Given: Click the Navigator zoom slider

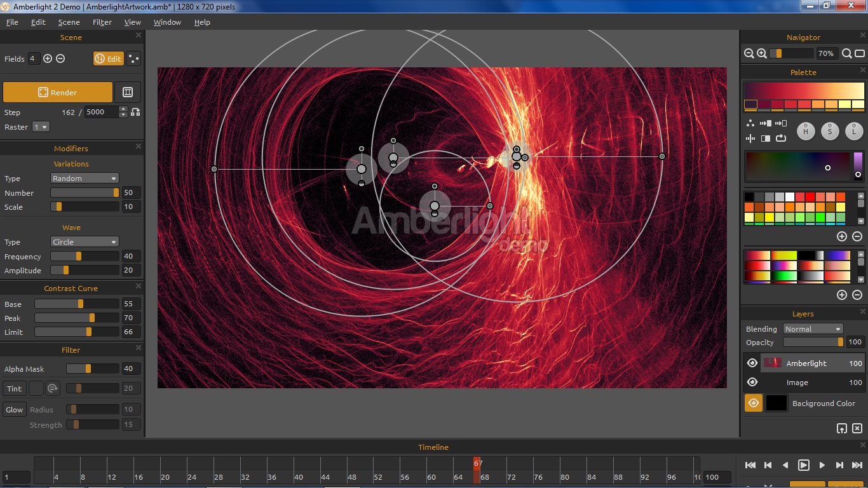Looking at the screenshot, I should [791, 54].
